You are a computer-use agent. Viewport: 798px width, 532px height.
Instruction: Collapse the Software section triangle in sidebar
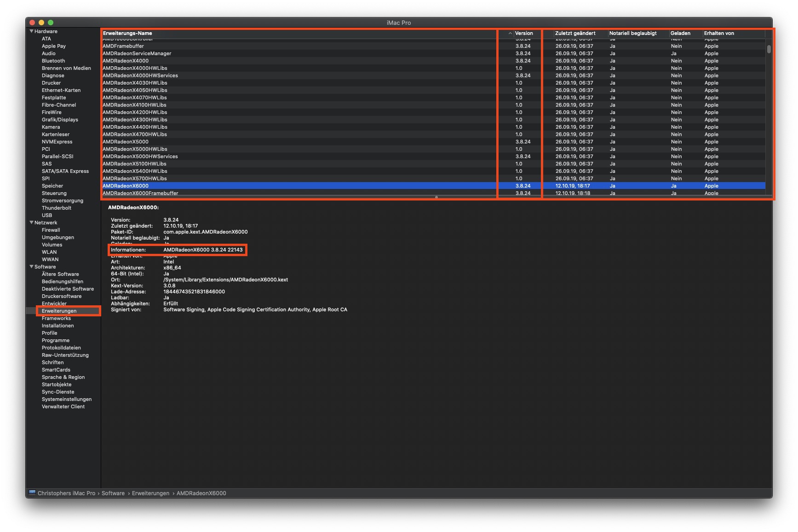click(x=31, y=267)
